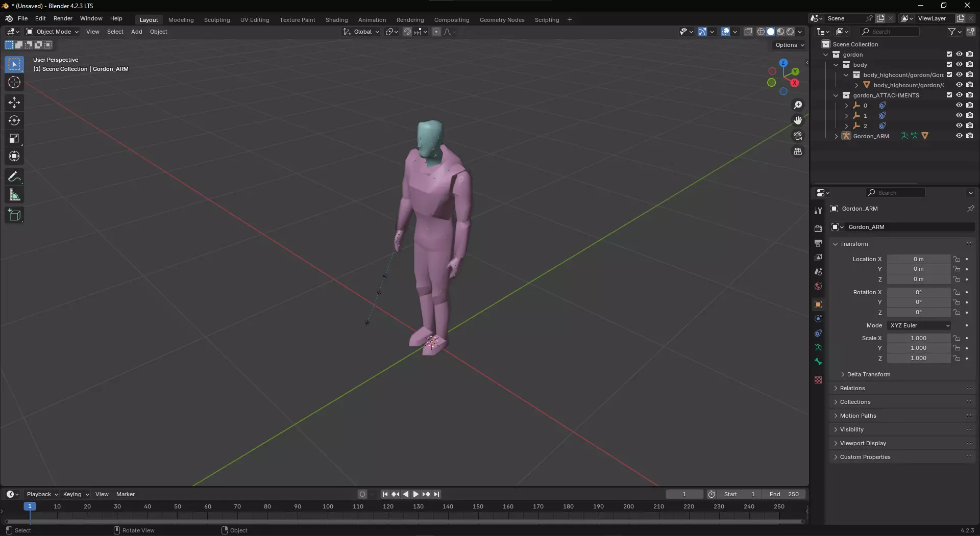Select the Rotate tool
980x536 pixels.
point(14,121)
